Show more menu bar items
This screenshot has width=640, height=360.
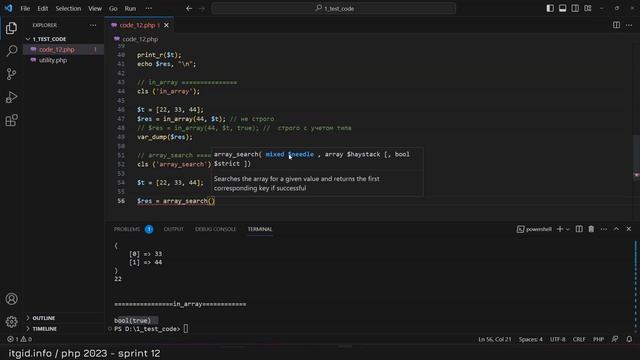click(x=149, y=8)
